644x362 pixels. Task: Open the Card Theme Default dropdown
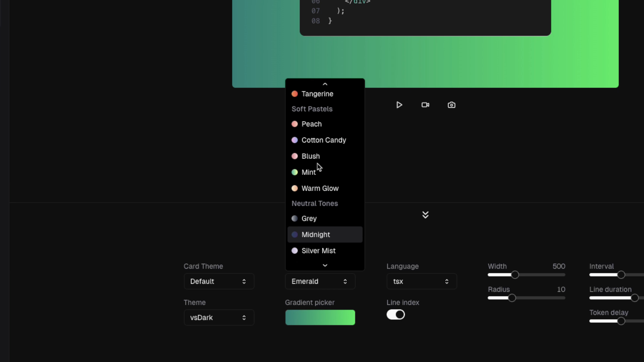point(219,281)
